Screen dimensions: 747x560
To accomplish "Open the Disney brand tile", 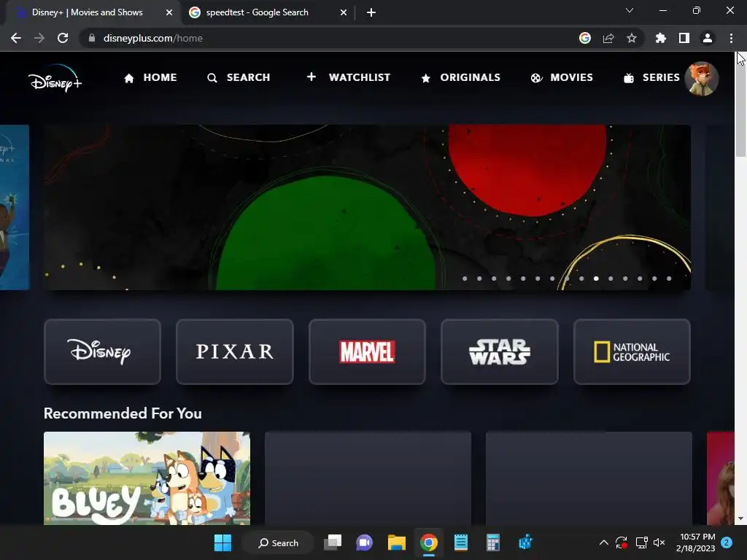I will (x=102, y=351).
